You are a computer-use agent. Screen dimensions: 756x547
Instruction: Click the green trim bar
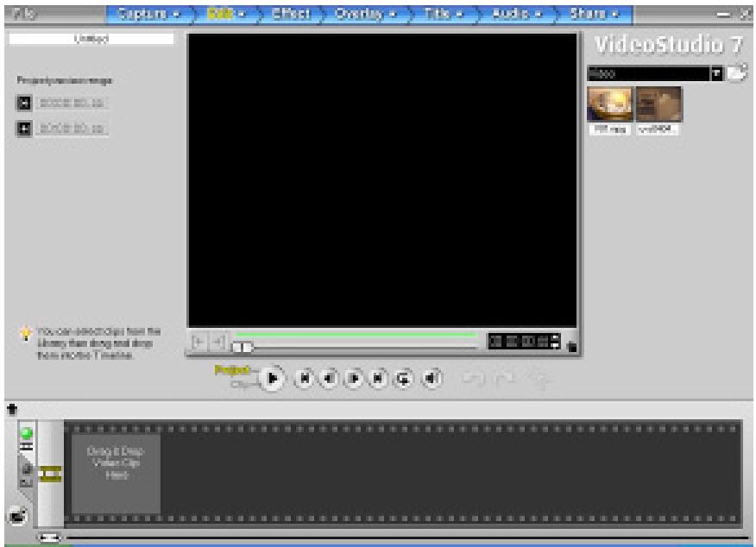(x=356, y=335)
